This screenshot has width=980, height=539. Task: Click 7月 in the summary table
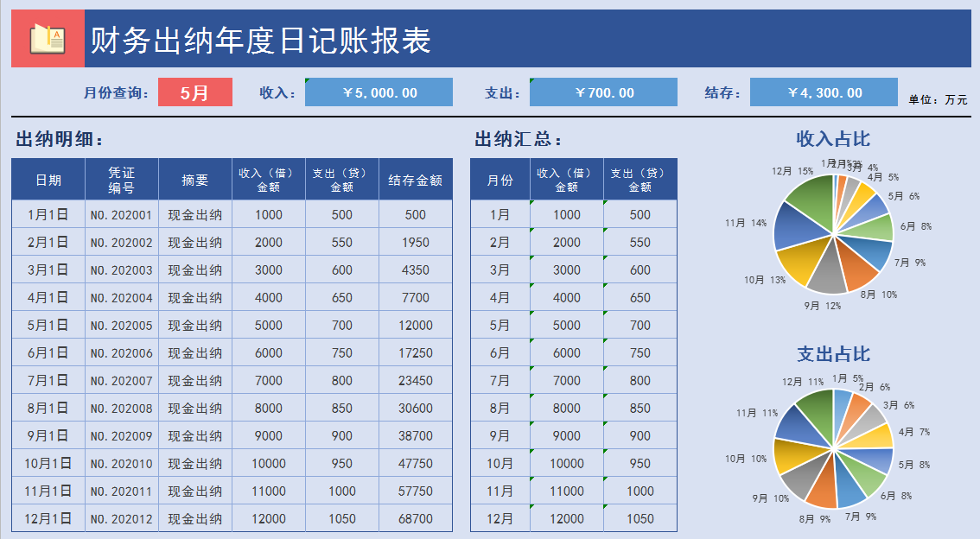[x=500, y=380]
